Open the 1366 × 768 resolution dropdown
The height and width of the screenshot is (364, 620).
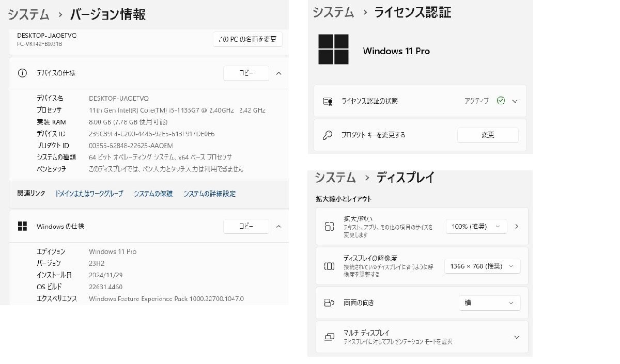pos(482,266)
